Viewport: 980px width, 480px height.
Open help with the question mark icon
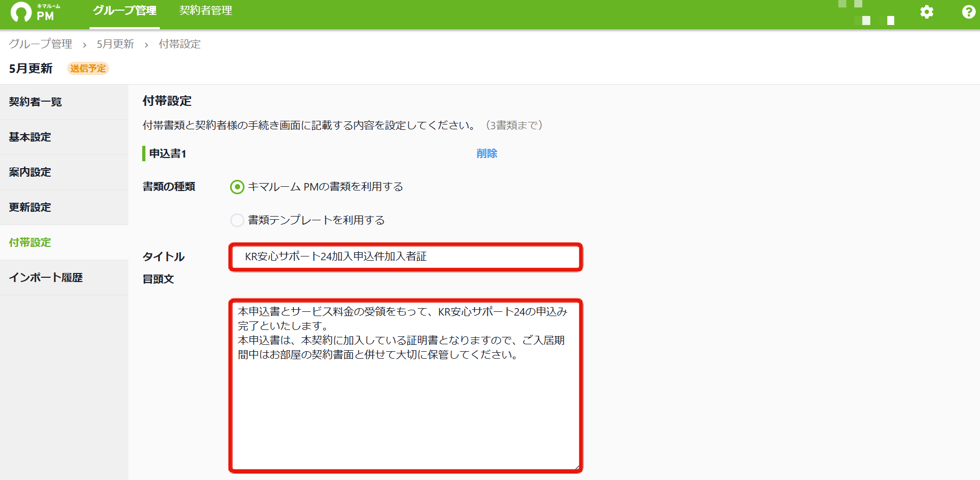tap(969, 12)
